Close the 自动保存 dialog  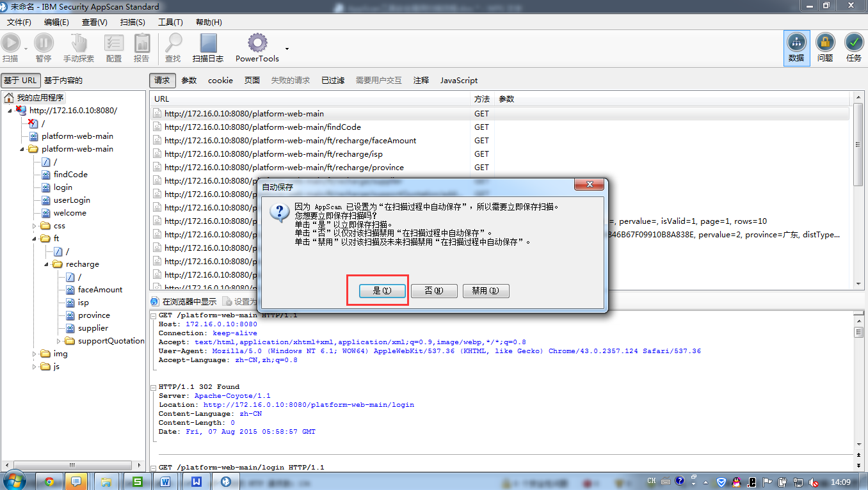tap(589, 185)
